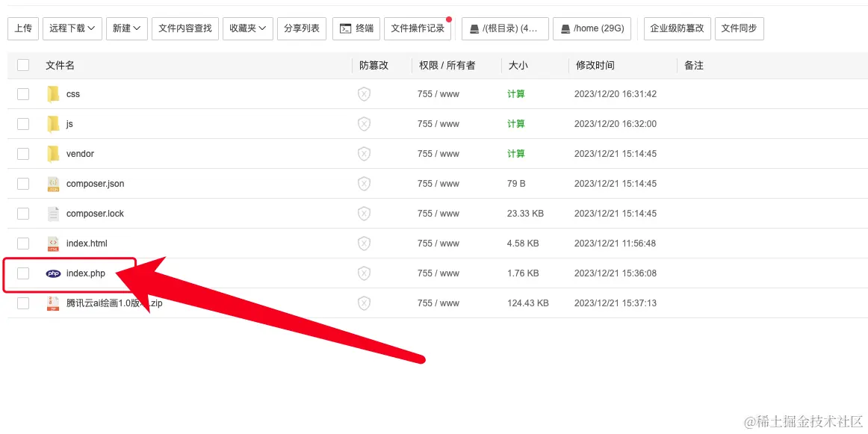The image size is (868, 434).
Task: Check the composer.json row checkbox
Action: (23, 184)
